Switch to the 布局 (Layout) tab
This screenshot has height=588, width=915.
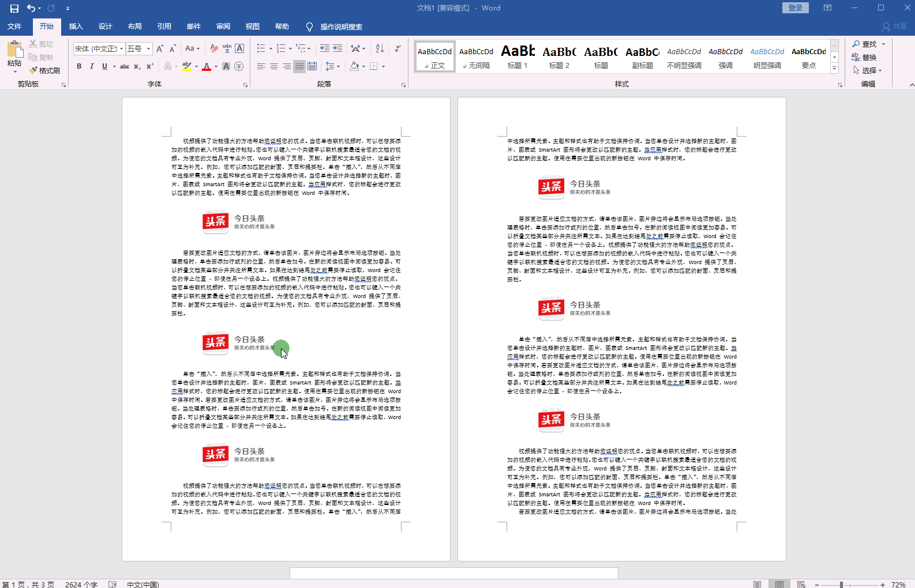point(135,27)
